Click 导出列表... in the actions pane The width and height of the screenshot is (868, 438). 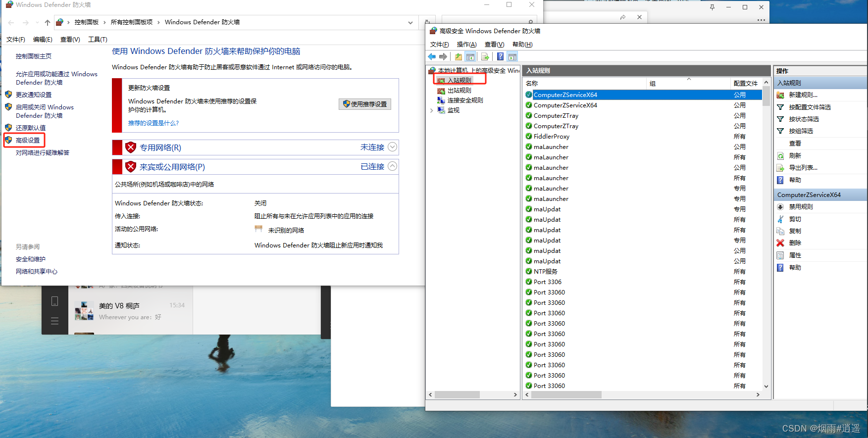click(x=803, y=168)
